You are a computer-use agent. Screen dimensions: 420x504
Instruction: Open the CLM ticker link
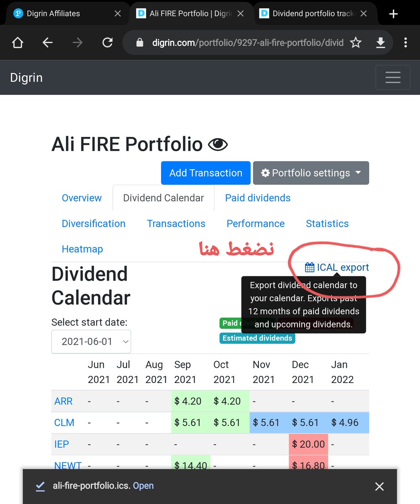tap(64, 423)
